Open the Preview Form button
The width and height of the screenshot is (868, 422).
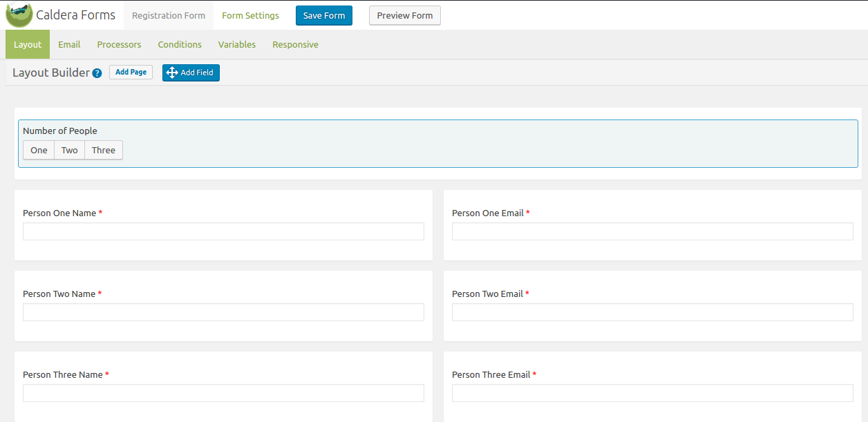click(x=404, y=16)
